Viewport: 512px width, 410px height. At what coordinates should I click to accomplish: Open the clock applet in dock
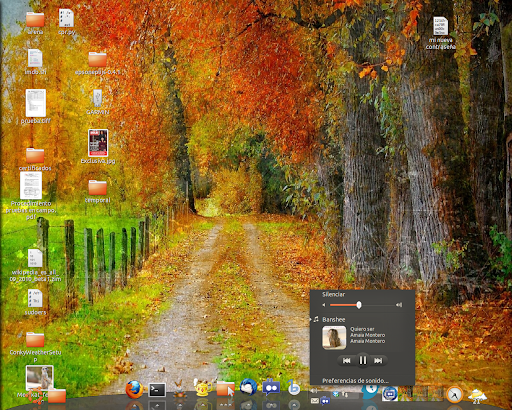pos(454,395)
